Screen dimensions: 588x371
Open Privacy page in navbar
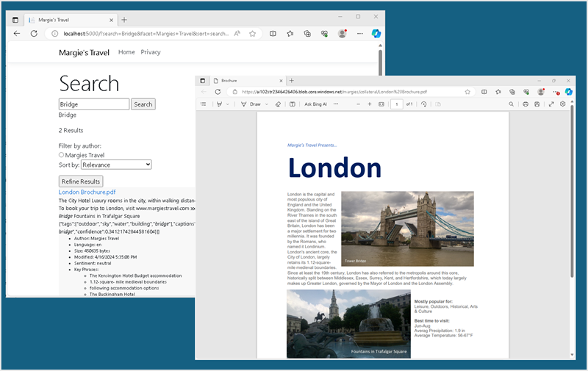click(x=151, y=52)
